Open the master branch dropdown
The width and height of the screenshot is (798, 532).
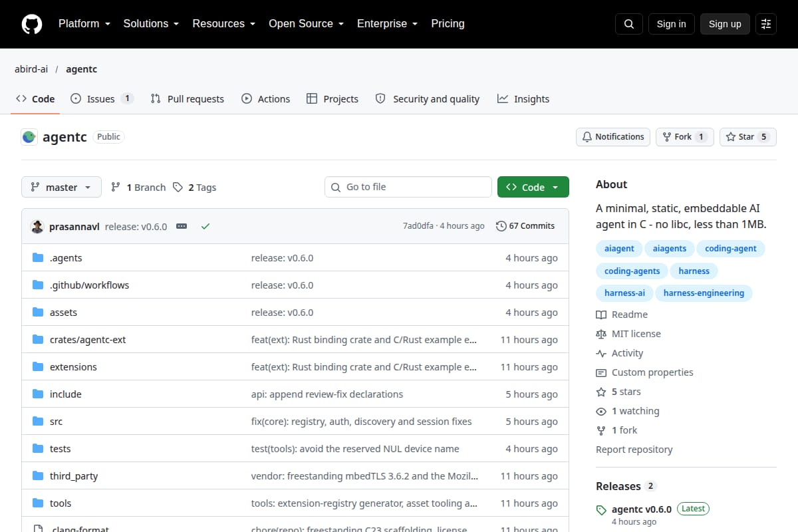click(x=61, y=188)
